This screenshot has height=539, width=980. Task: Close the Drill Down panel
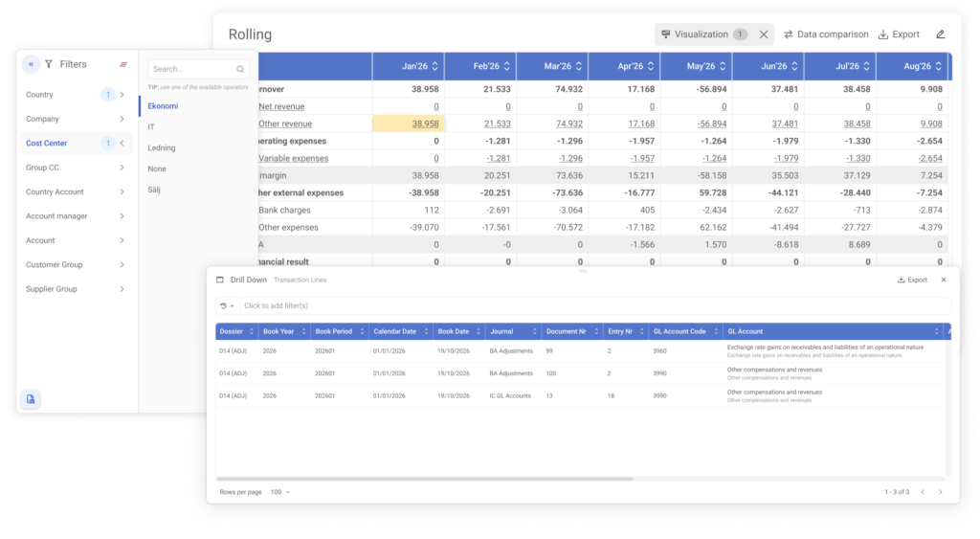[944, 280]
